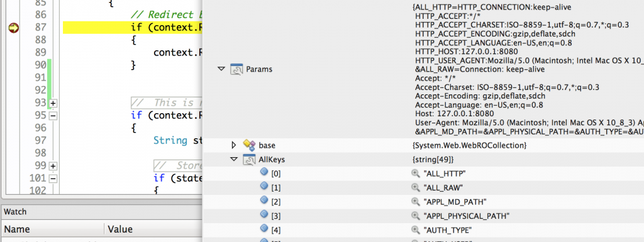Expand the folded region at line 99
The image size is (644, 242).
click(x=53, y=166)
